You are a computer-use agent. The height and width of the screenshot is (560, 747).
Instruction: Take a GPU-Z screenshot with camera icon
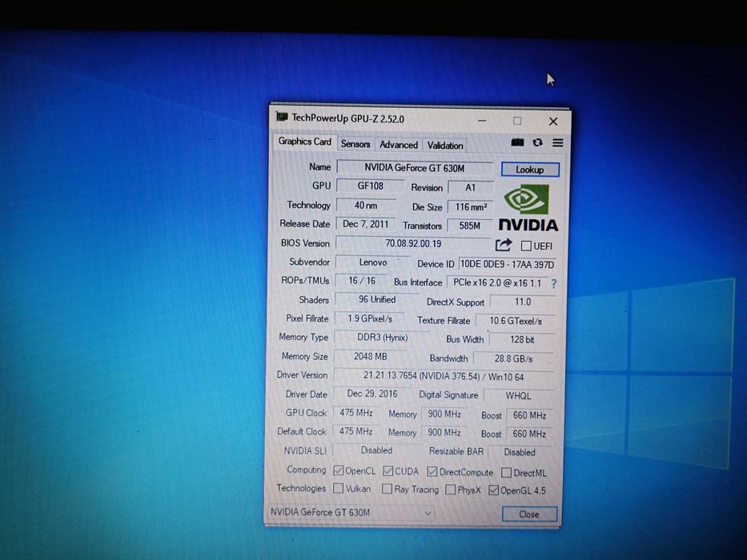coord(517,142)
